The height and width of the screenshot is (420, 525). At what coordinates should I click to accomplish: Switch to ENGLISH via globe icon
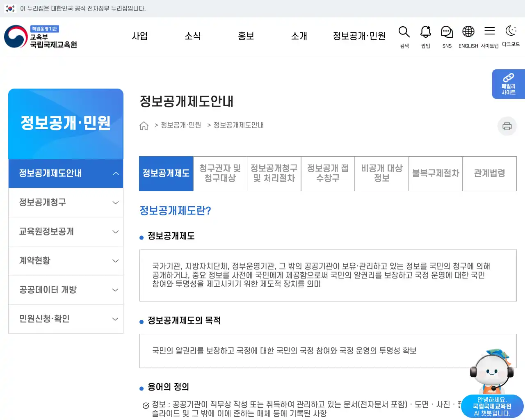coord(468,37)
